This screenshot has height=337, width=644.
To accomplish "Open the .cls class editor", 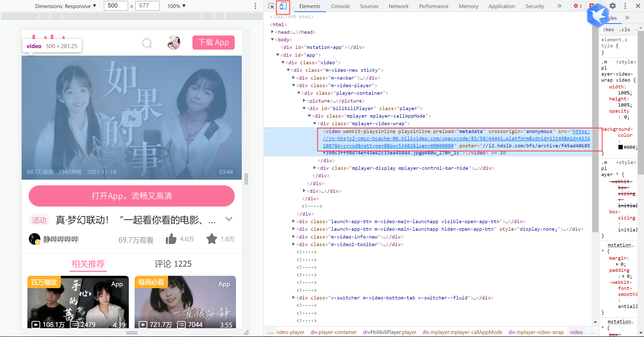I will click(624, 30).
